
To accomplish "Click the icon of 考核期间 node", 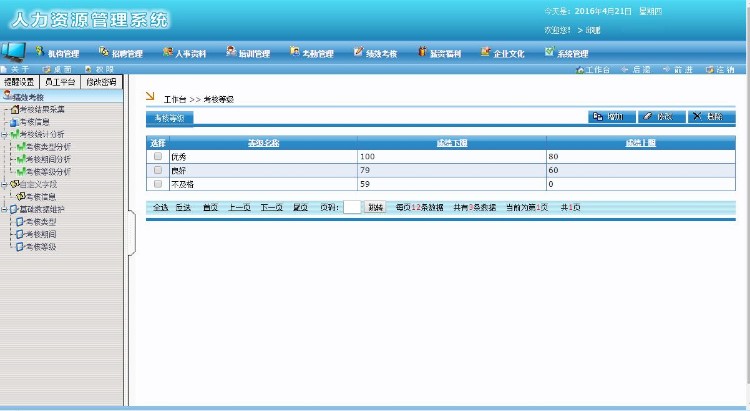I will tap(20, 234).
